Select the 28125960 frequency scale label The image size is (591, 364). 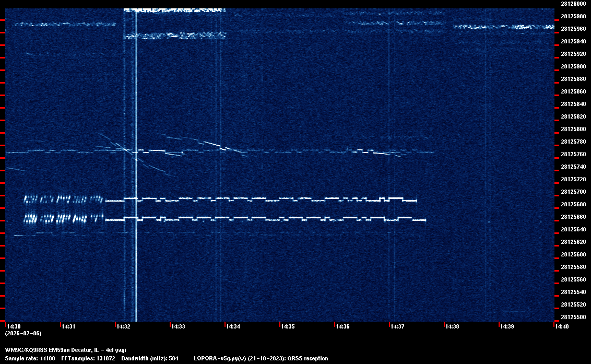tap(573, 29)
